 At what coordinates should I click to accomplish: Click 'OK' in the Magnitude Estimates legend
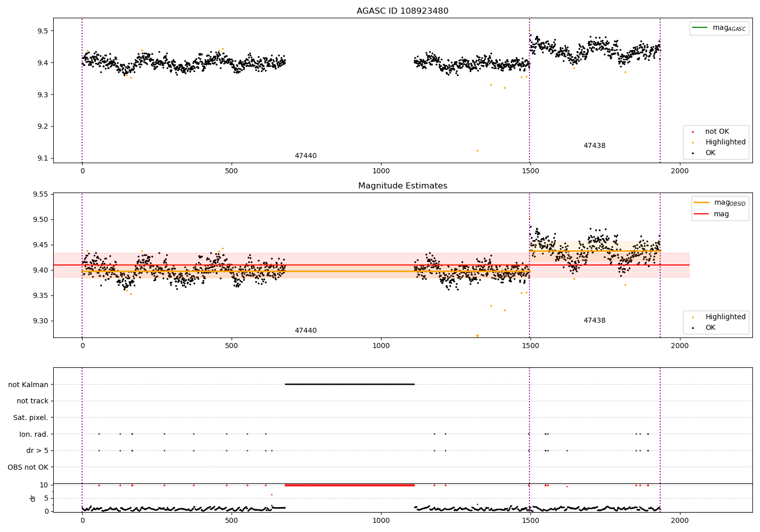[x=710, y=328]
